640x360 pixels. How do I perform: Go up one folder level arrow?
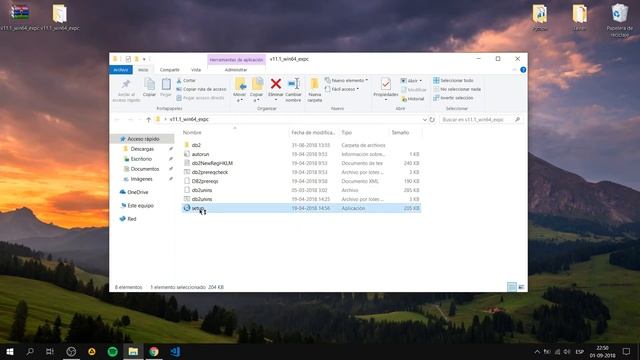149,120
